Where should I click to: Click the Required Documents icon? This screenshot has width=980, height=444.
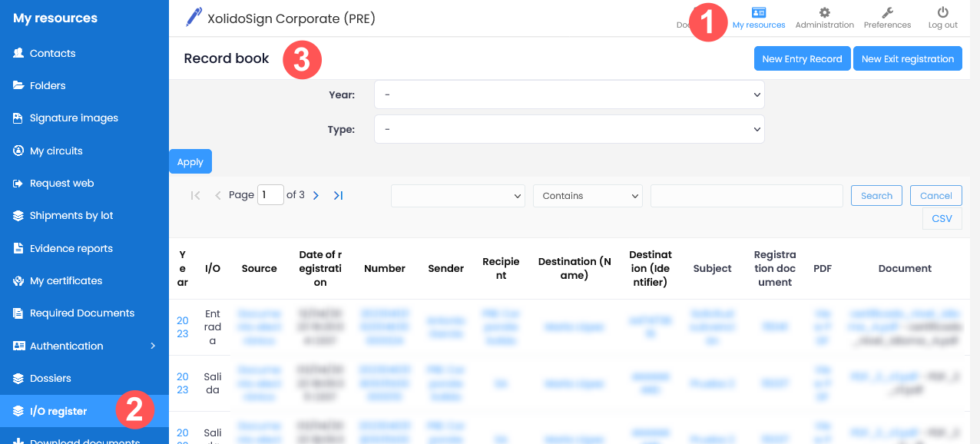tap(18, 313)
